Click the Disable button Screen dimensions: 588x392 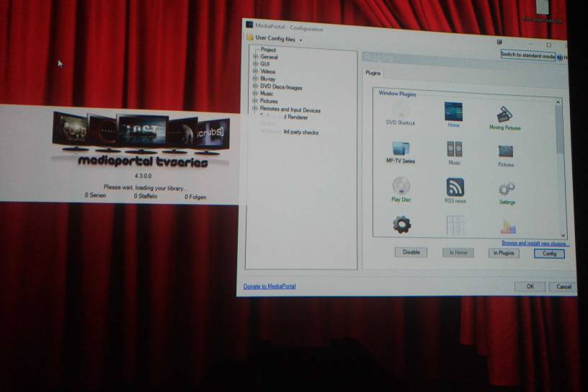point(411,252)
